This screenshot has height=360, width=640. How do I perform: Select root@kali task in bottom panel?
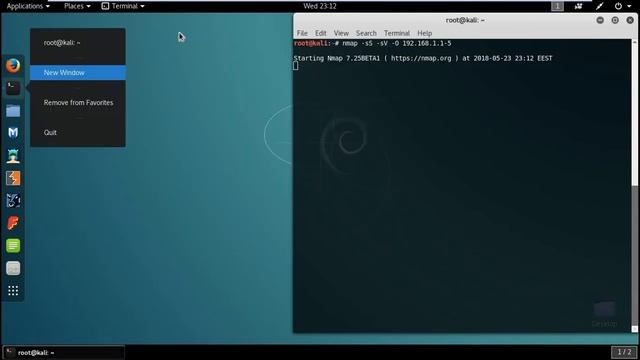pos(64,352)
